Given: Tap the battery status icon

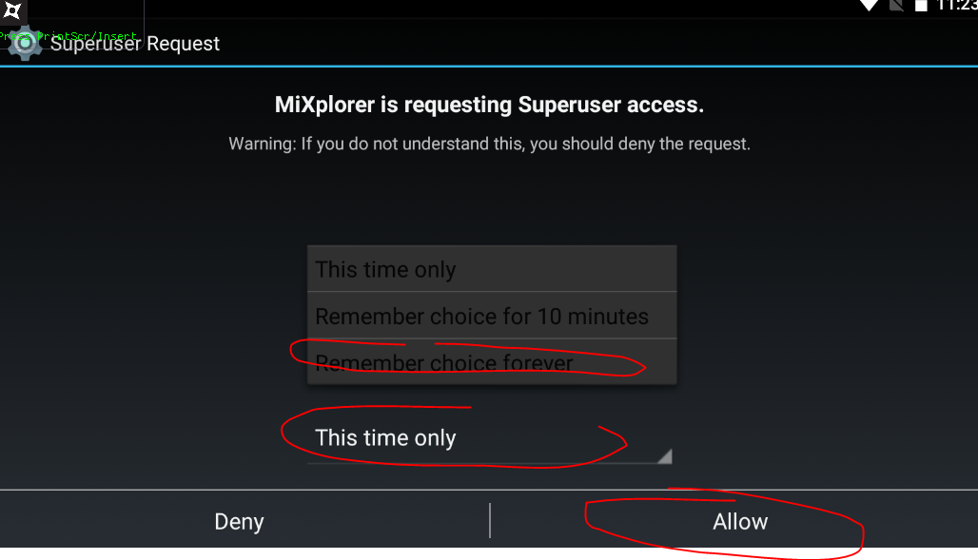Looking at the screenshot, I should coord(921,6).
